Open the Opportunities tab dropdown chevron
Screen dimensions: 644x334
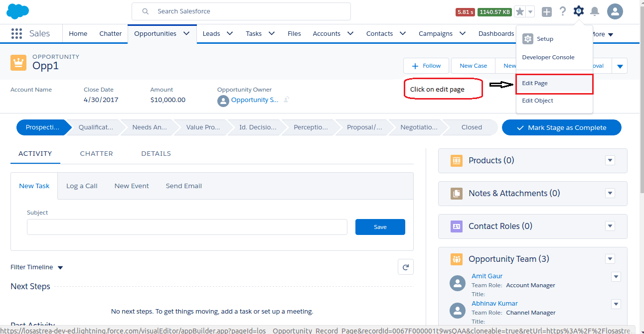(x=186, y=33)
